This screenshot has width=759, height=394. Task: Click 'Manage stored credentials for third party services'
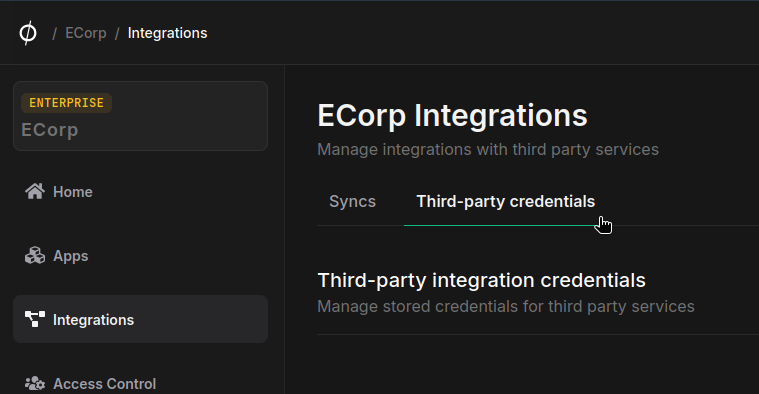(506, 306)
